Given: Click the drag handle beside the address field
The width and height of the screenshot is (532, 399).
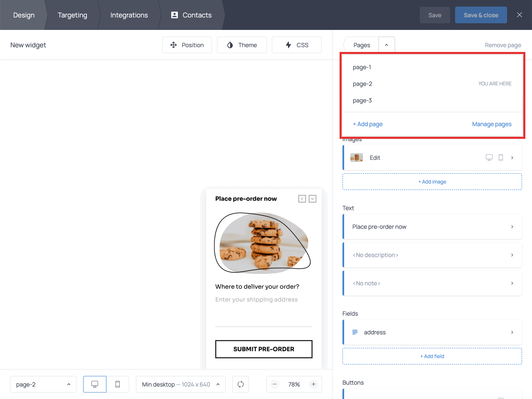Looking at the screenshot, I should [x=354, y=332].
